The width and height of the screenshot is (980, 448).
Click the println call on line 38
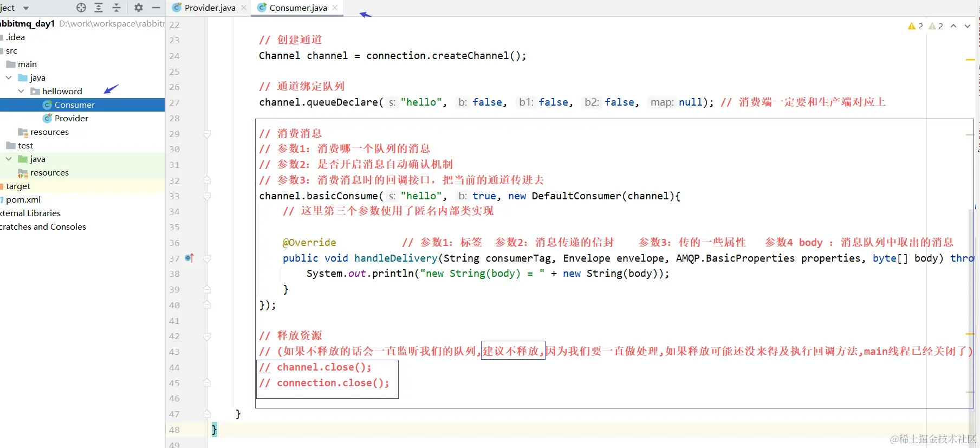pos(392,274)
